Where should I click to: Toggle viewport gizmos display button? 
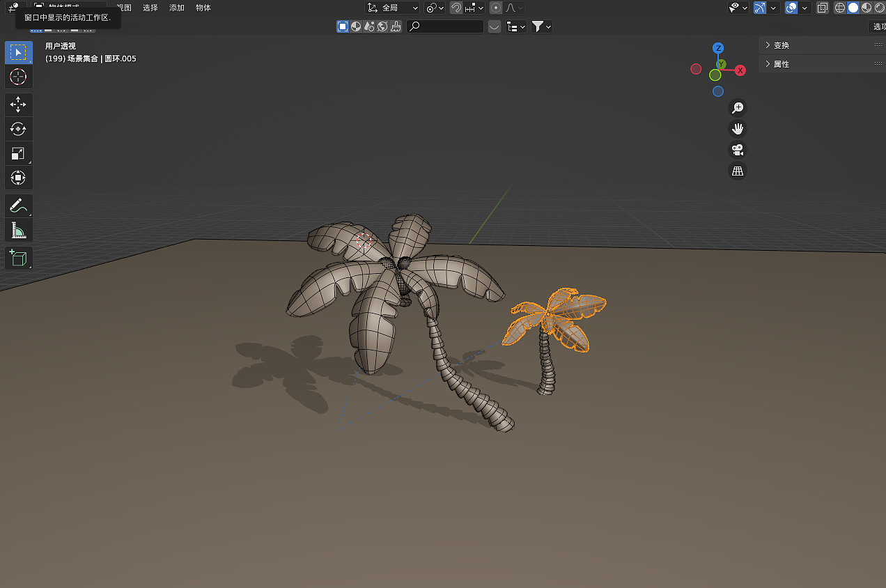coord(759,8)
